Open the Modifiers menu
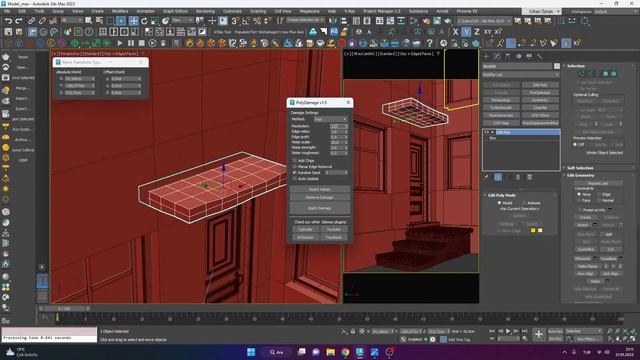This screenshot has height=360, width=640. tap(120, 11)
